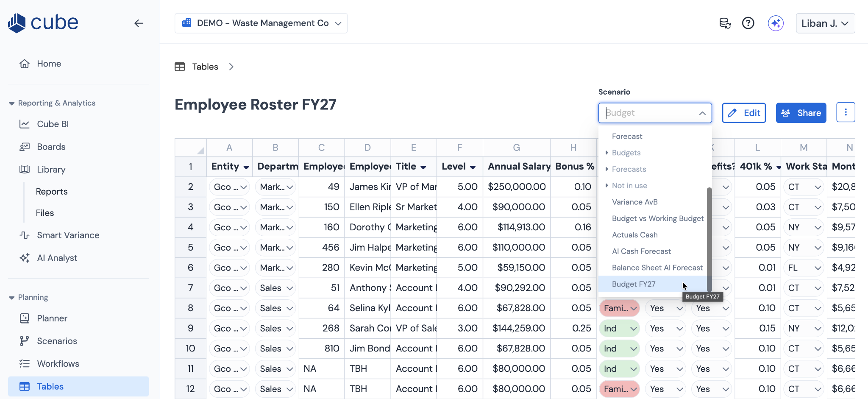Open Smart Variance in the sidebar

(x=68, y=235)
